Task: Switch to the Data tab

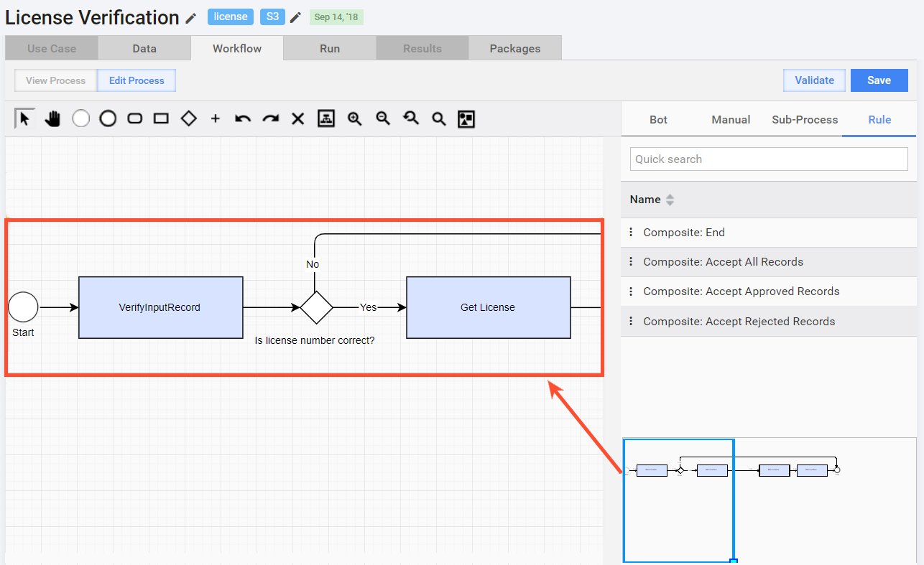Action: pos(144,48)
